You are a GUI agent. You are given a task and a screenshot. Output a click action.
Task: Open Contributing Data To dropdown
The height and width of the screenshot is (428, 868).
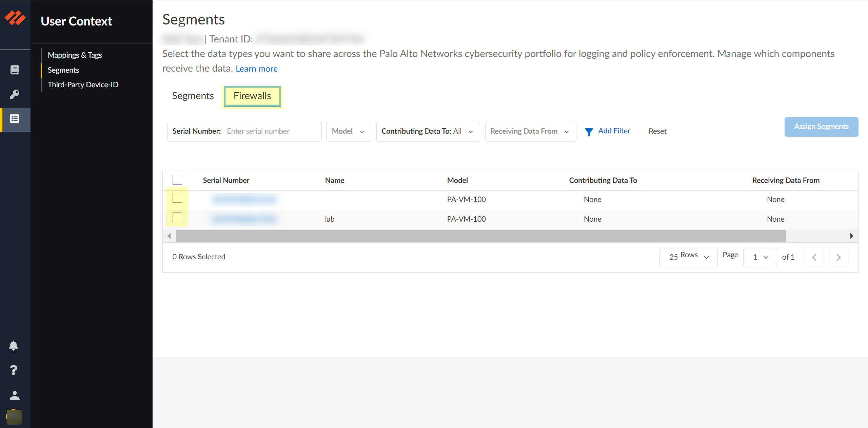point(428,131)
